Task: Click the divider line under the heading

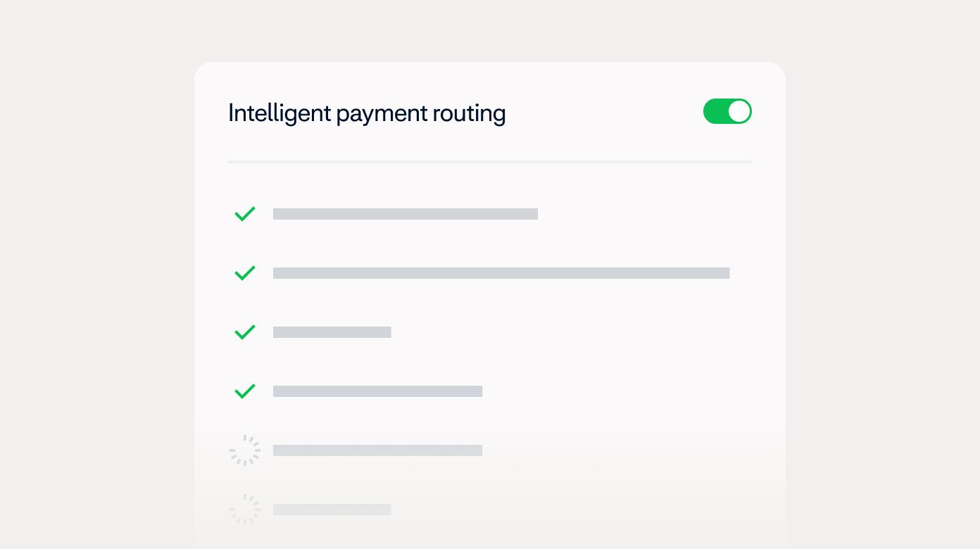Action: click(x=489, y=162)
